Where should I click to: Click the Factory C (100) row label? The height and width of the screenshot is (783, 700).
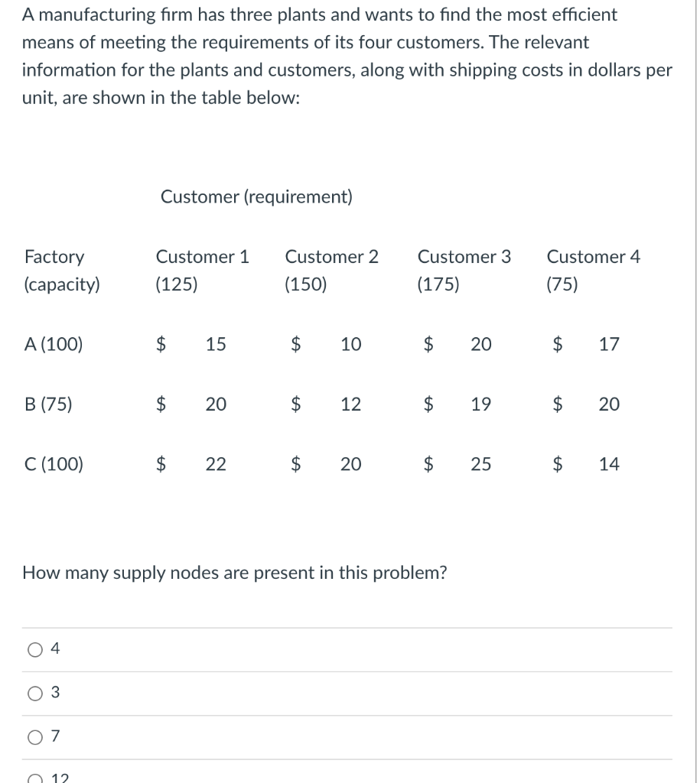[x=54, y=463]
